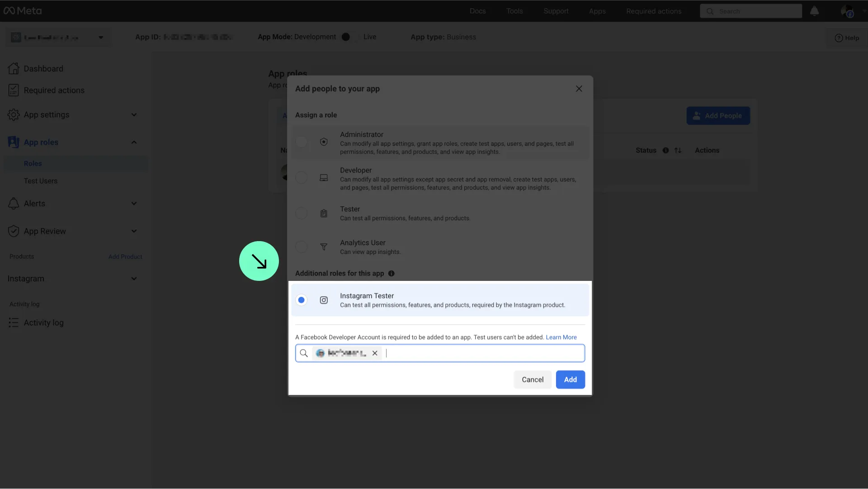Screen dimensions: 868x489
Task: Open the Support menu
Action: [556, 11]
